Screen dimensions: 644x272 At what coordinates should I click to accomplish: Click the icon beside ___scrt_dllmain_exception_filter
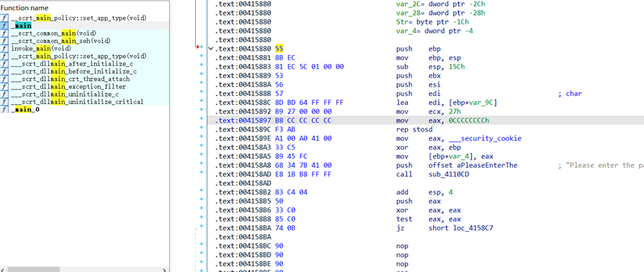4,86
